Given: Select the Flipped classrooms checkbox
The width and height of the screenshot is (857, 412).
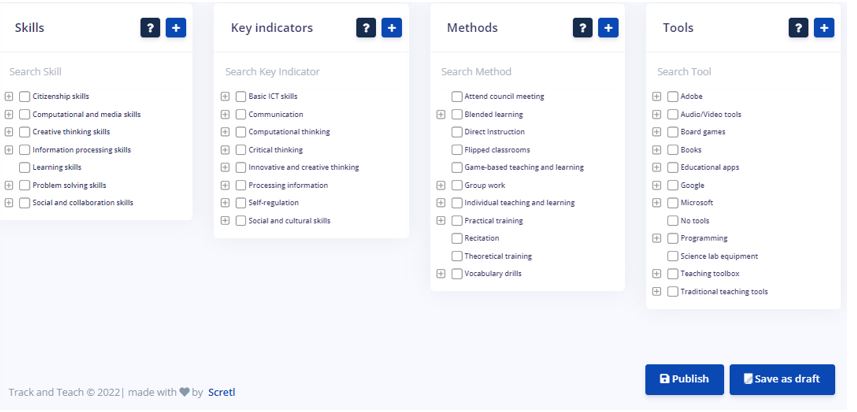Looking at the screenshot, I should point(457,150).
